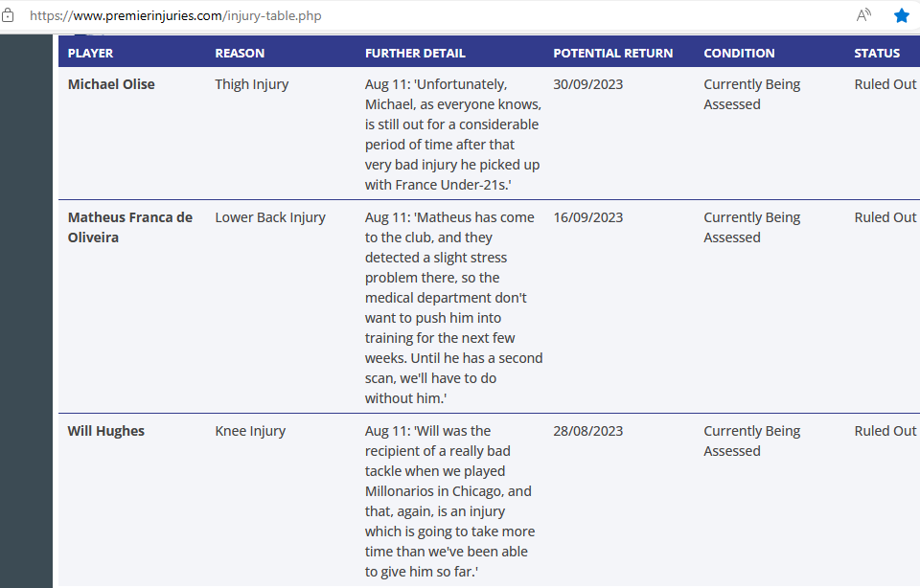Click the REASON column header

pyautogui.click(x=240, y=53)
